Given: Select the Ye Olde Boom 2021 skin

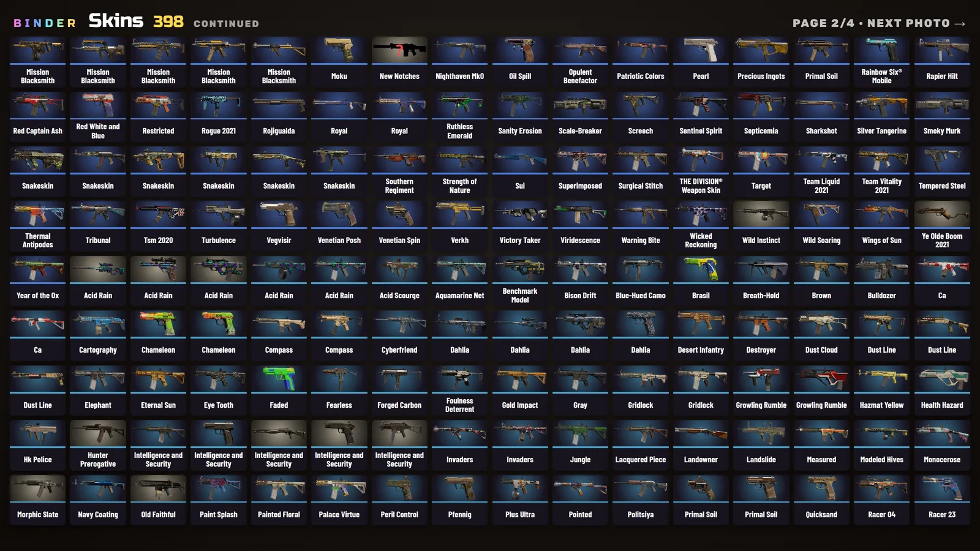Looking at the screenshot, I should pyautogui.click(x=942, y=227).
